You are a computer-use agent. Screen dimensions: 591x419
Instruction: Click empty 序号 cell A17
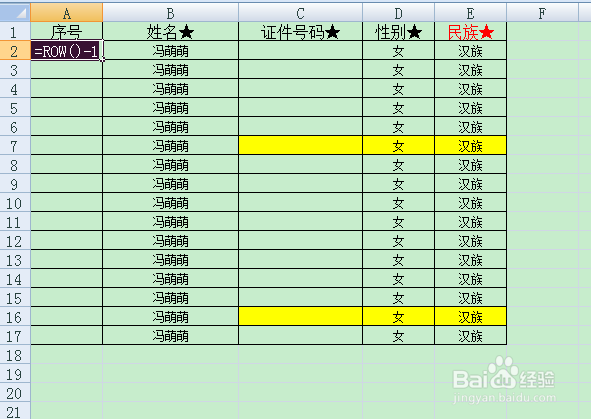point(66,336)
